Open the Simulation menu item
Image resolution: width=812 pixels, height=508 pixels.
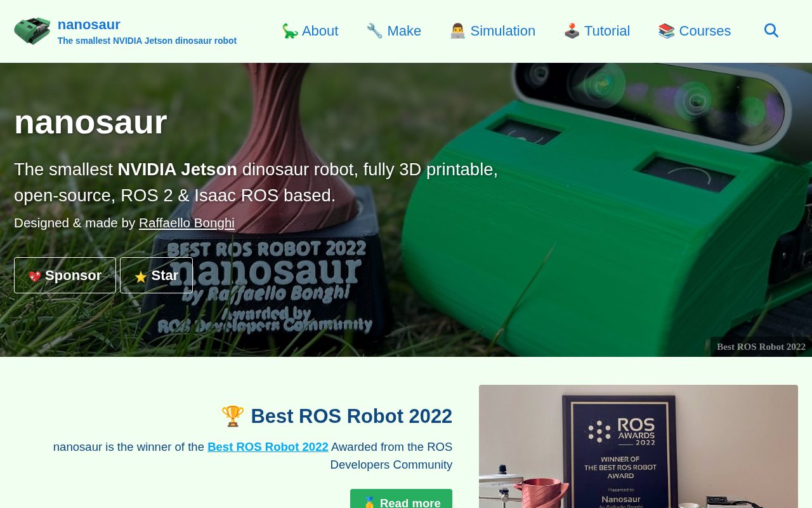492,31
